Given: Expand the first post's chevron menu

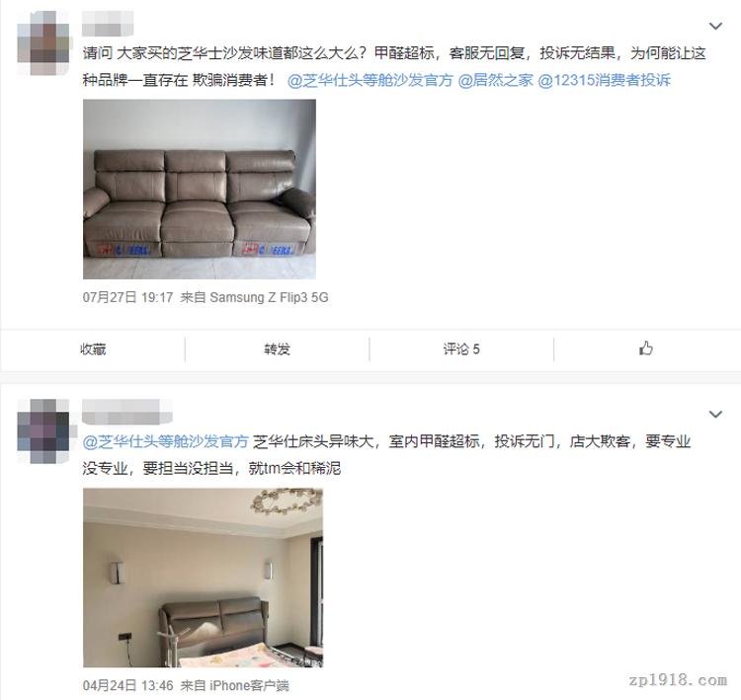Looking at the screenshot, I should [716, 26].
